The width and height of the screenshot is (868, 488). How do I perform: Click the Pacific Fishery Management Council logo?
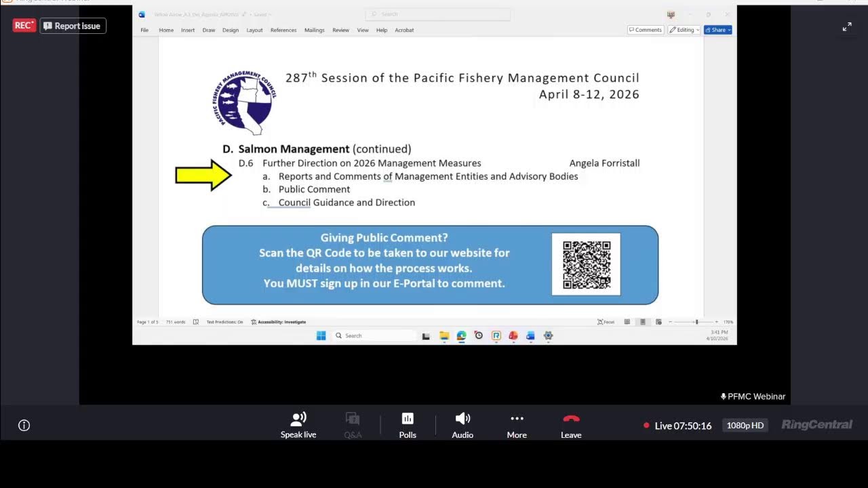(x=244, y=104)
